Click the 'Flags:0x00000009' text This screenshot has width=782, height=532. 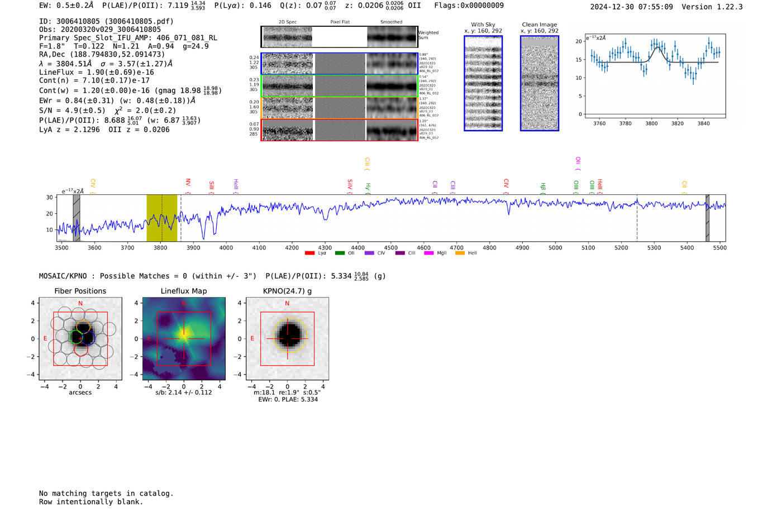(469, 5)
